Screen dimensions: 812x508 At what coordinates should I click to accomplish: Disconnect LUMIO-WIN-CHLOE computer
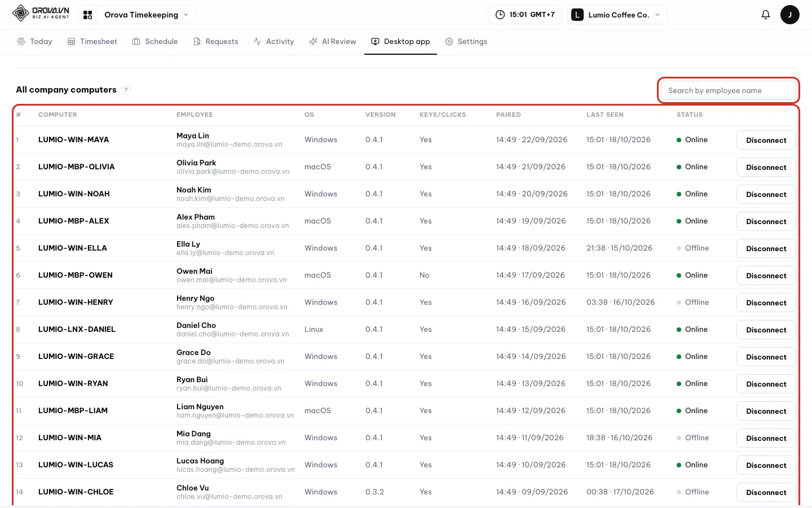point(766,492)
